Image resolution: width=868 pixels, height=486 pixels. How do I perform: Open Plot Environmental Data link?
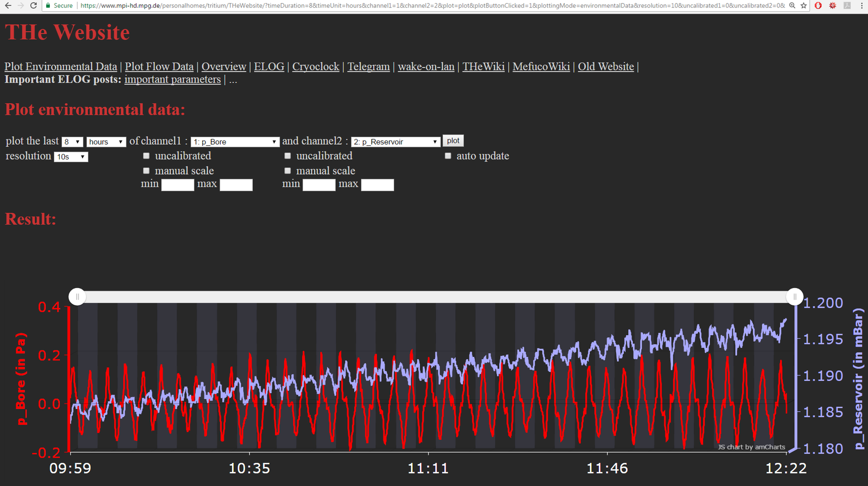(x=61, y=66)
